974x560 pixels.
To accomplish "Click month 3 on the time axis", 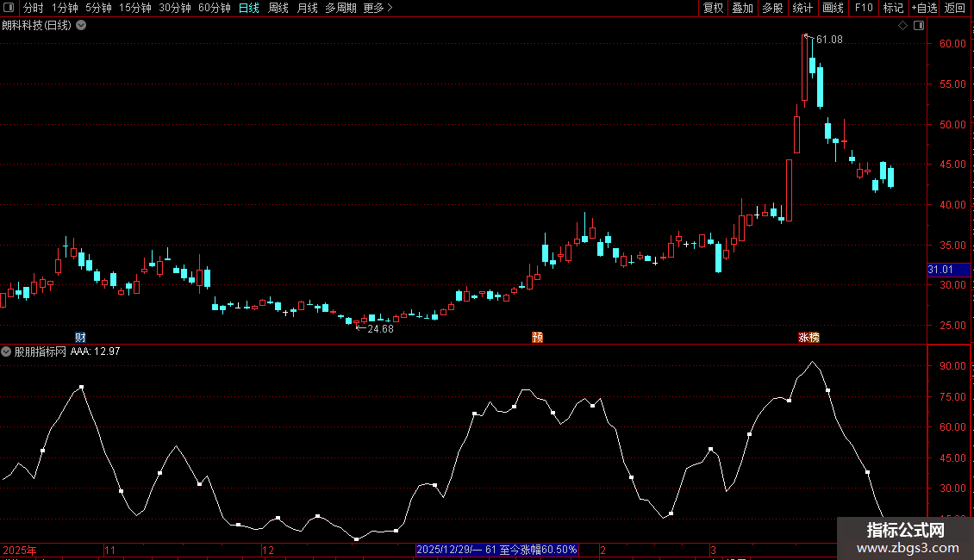I will click(713, 550).
